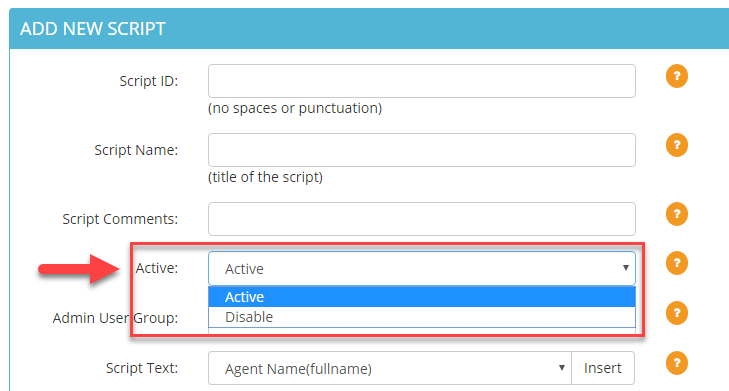
Task: Click the ADD NEW SCRIPT header
Action: 93,29
